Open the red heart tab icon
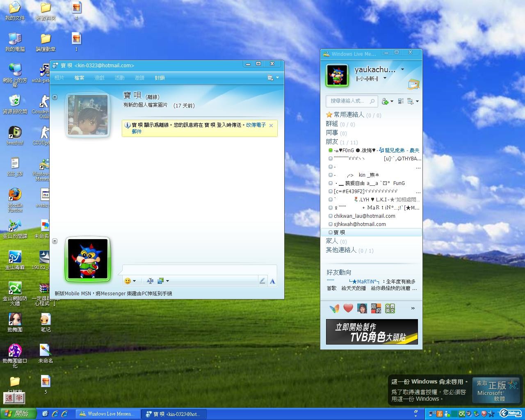This screenshot has height=420, width=525. [348, 308]
